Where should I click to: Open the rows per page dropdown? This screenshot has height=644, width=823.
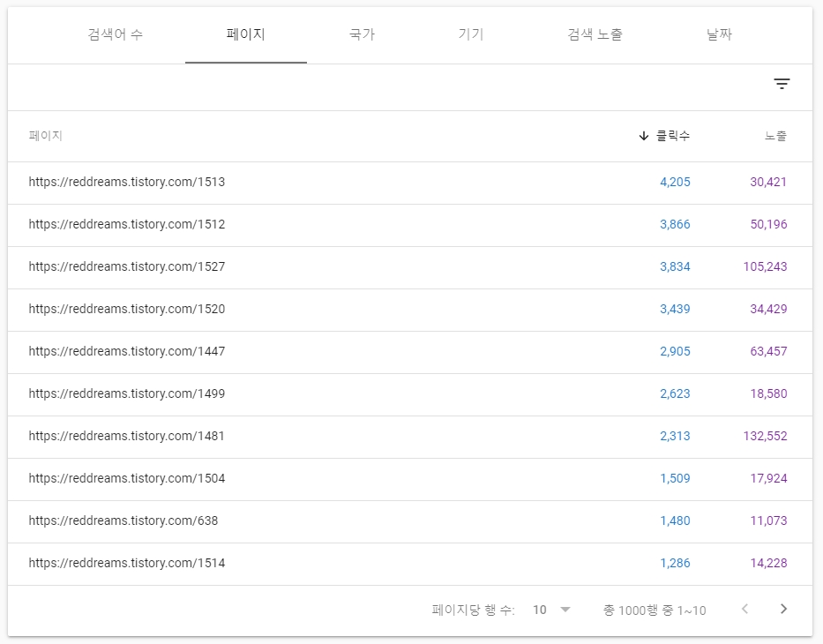(x=551, y=610)
